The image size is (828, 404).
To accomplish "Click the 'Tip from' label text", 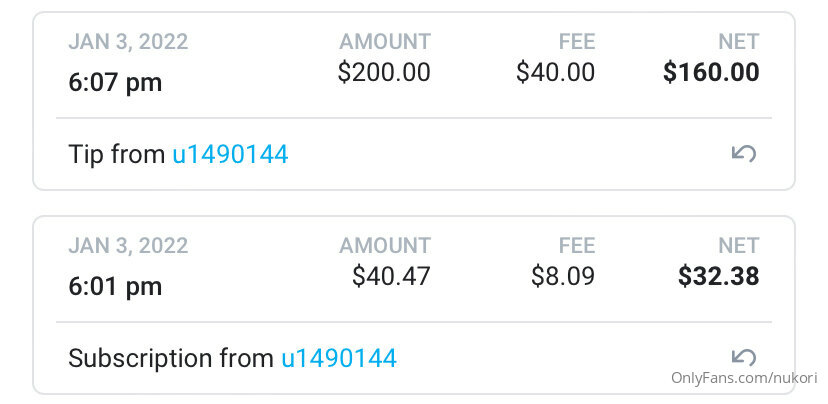I will click(117, 155).
